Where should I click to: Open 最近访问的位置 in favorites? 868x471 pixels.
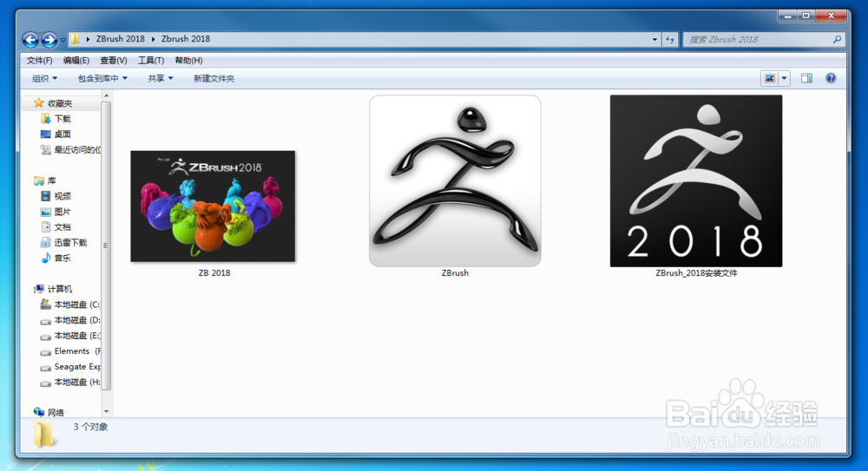point(77,150)
